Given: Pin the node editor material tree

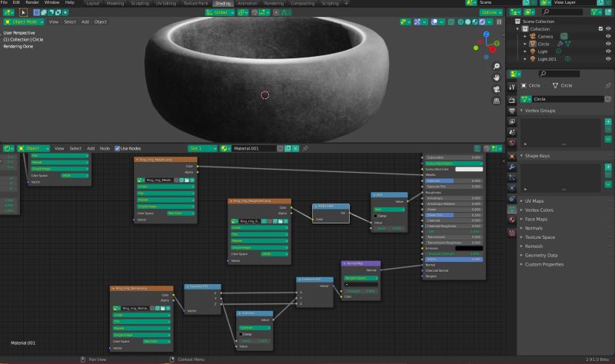Looking at the screenshot, I should pos(305,148).
